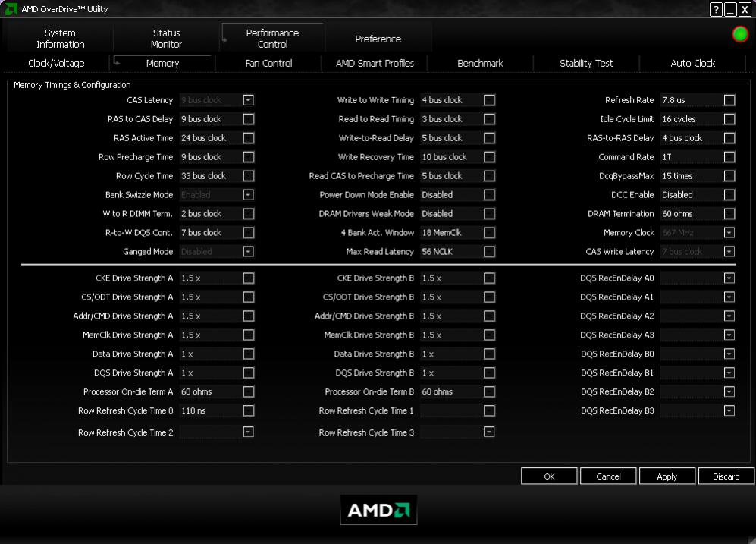
Task: Toggle Row Cycle Time checkbox
Action: coord(248,176)
